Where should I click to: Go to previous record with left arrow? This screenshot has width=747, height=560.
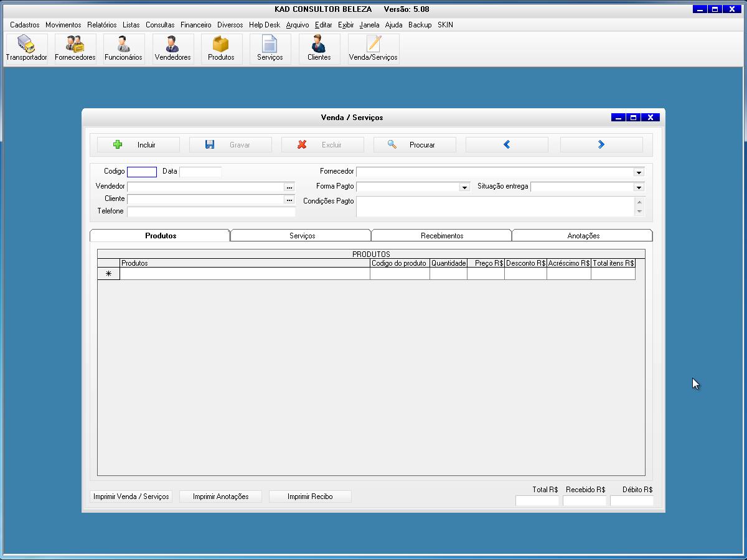507,145
